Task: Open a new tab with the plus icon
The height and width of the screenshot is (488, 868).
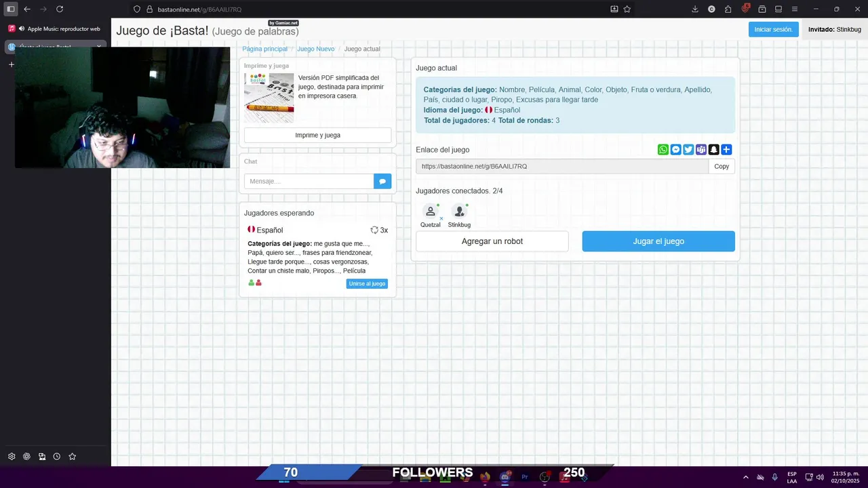Action: tap(12, 64)
